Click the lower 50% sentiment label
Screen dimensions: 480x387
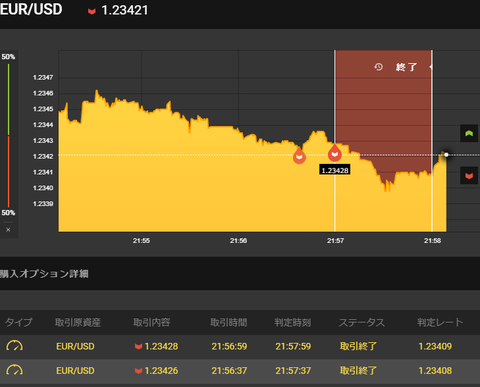point(8,213)
